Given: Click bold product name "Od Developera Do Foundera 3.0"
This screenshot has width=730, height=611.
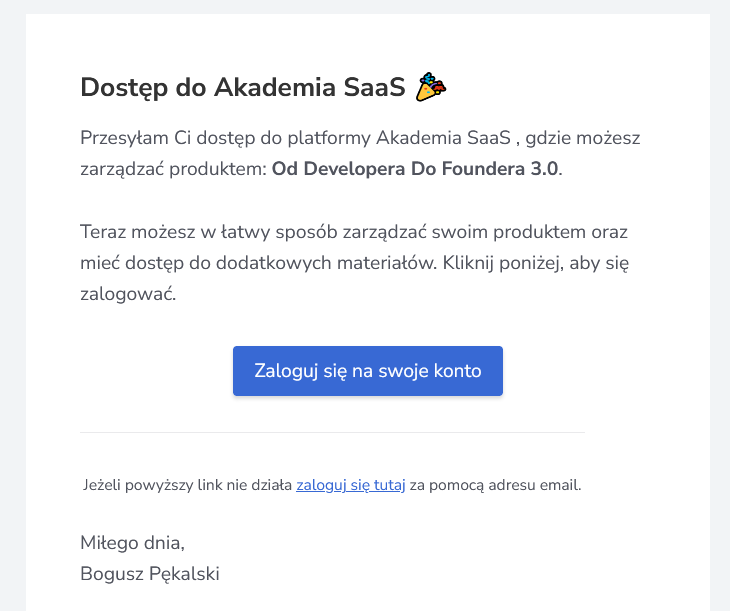Looking at the screenshot, I should pos(415,168).
